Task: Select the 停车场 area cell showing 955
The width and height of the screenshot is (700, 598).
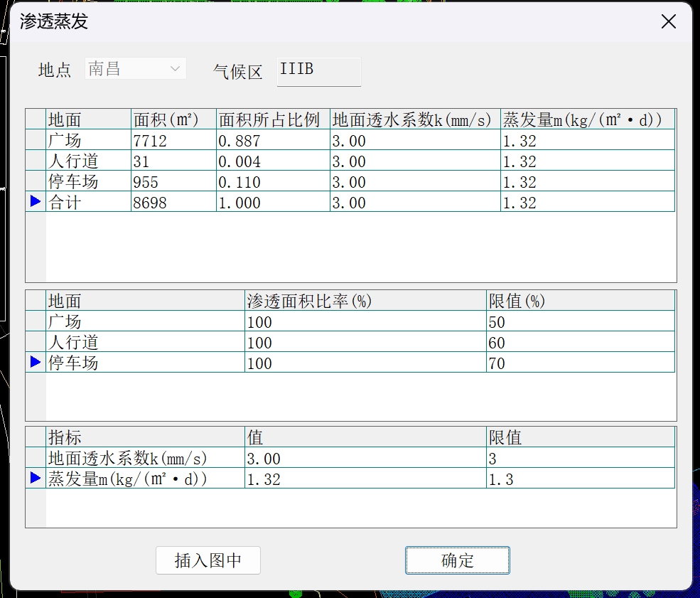Action: click(x=173, y=181)
